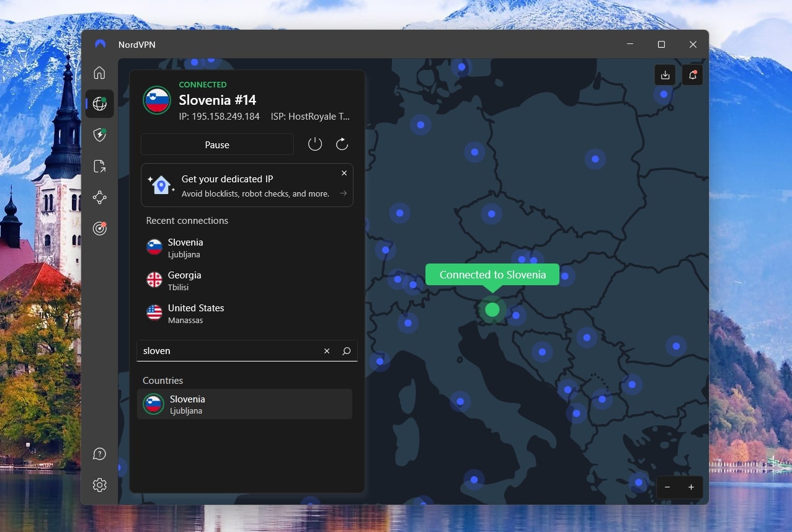Open Threat Protection shield panel
Image resolution: width=792 pixels, height=532 pixels.
99,135
